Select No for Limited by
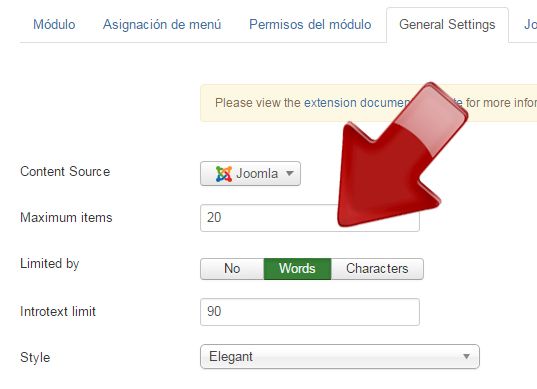The height and width of the screenshot is (389, 537). click(232, 269)
